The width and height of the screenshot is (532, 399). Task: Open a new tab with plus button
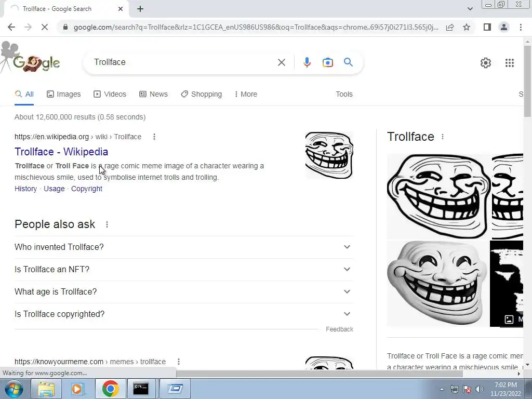click(140, 9)
